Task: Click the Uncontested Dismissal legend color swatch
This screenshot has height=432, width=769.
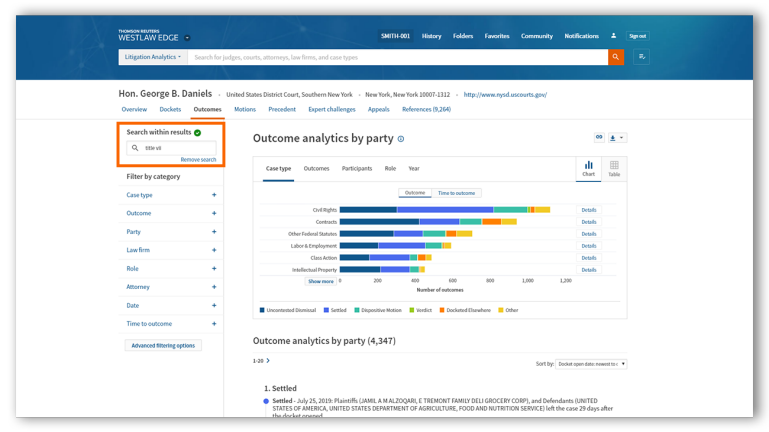Action: tap(262, 310)
